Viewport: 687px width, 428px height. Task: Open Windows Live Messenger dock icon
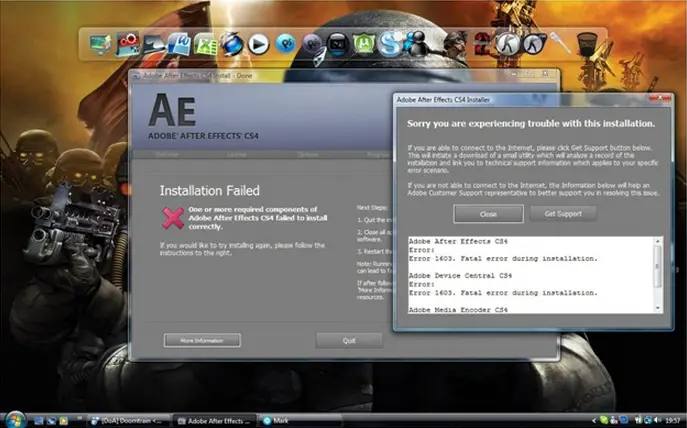click(416, 44)
